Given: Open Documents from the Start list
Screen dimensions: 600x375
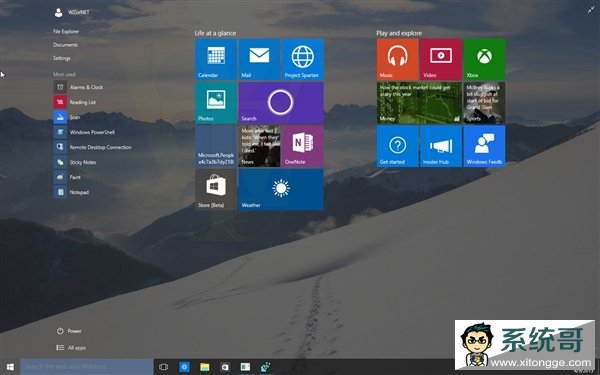Looking at the screenshot, I should [x=65, y=45].
